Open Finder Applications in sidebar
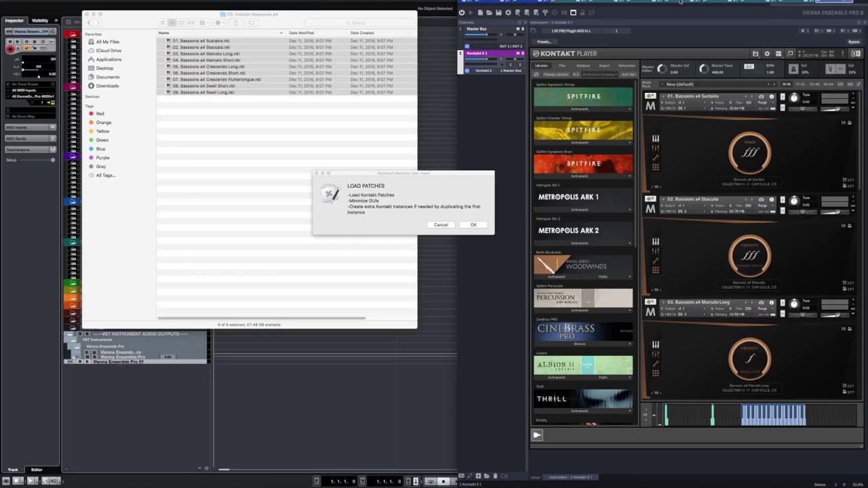This screenshot has width=868, height=488. pos(108,60)
